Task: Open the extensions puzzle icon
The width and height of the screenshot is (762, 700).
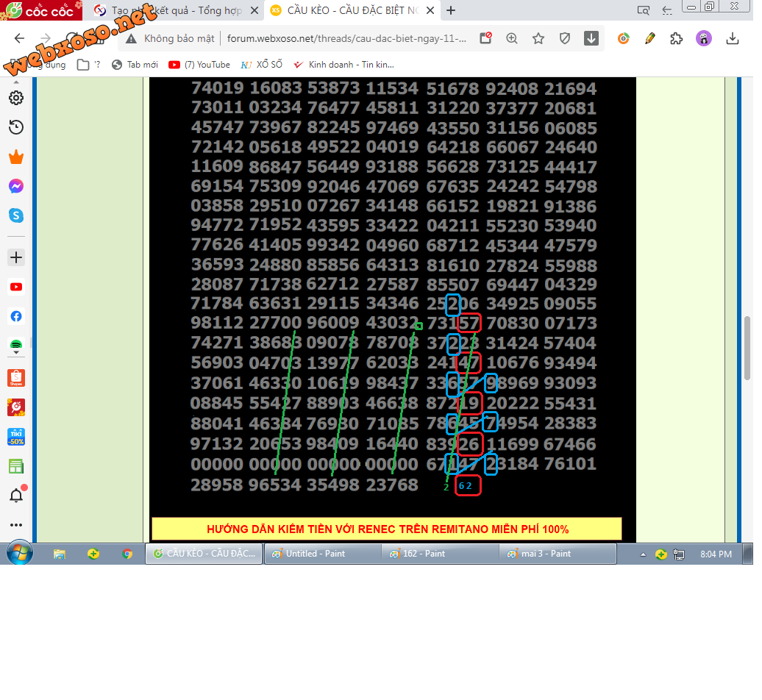Action: pos(677,39)
